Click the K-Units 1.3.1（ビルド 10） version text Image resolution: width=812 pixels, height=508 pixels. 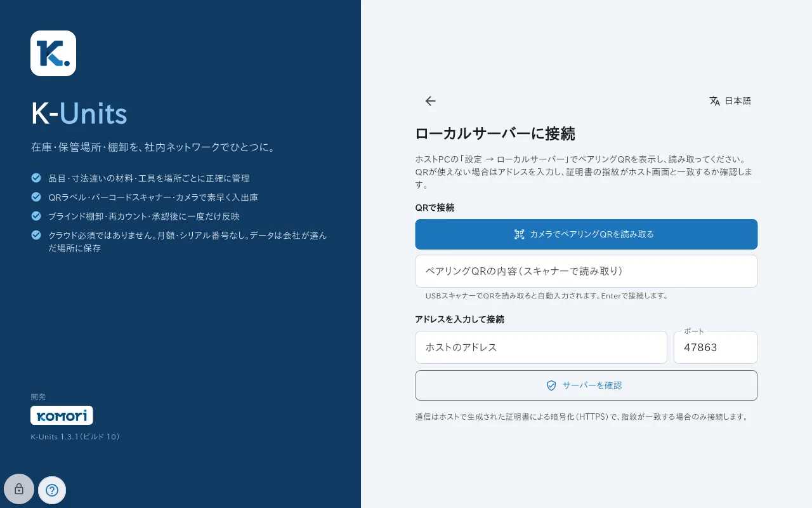pos(75,437)
